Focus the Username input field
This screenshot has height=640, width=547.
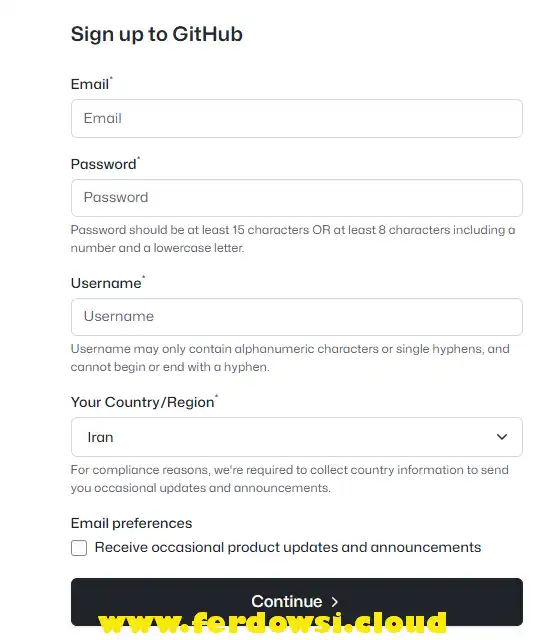[x=297, y=317]
